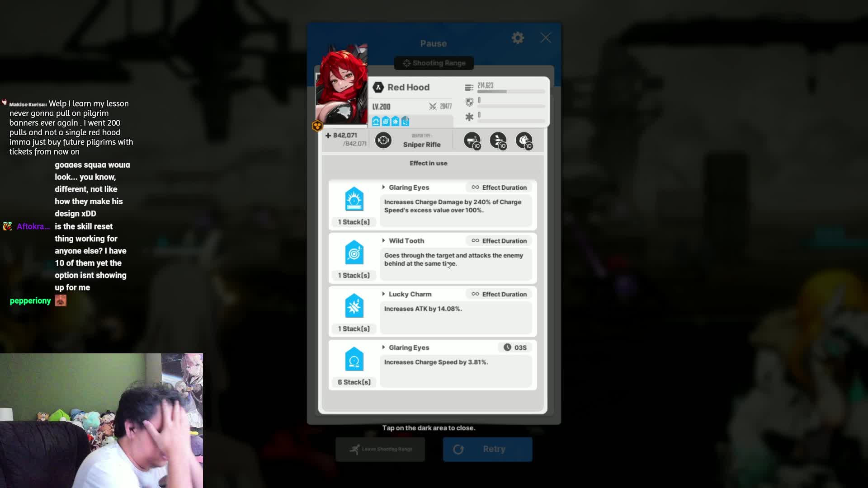Viewport: 868px width, 488px height.
Task: Click the Red Hood manufacturer emblem icon
Action: (x=378, y=87)
